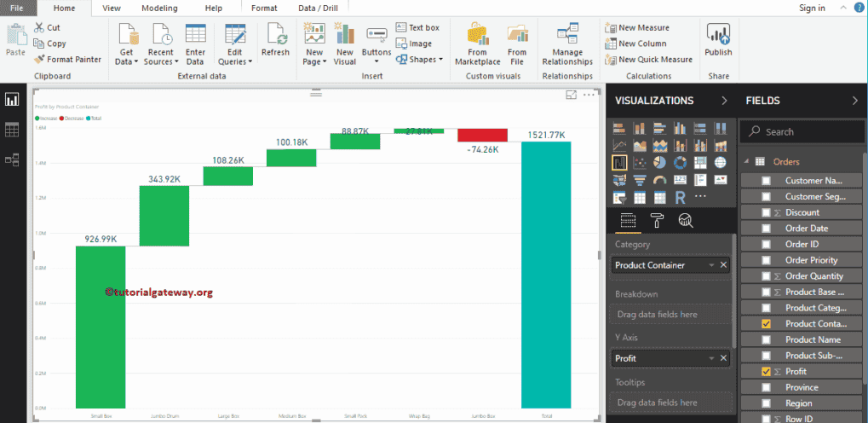This screenshot has height=423, width=868.
Task: Select the Matrix visual
Action: 660,197
